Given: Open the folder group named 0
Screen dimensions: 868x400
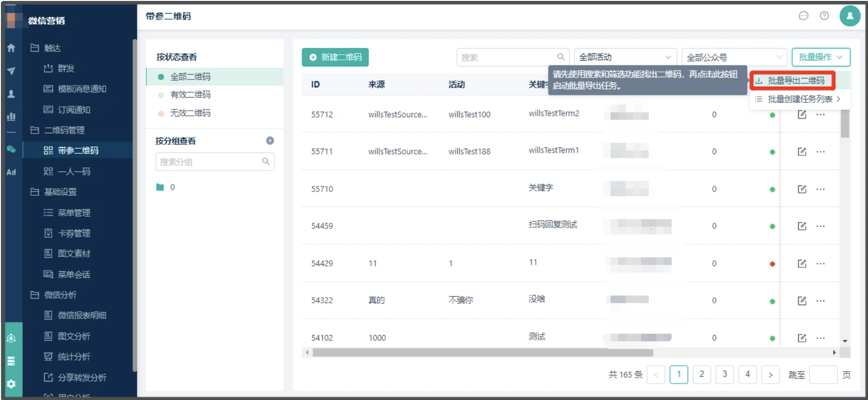Looking at the screenshot, I should coord(166,187).
